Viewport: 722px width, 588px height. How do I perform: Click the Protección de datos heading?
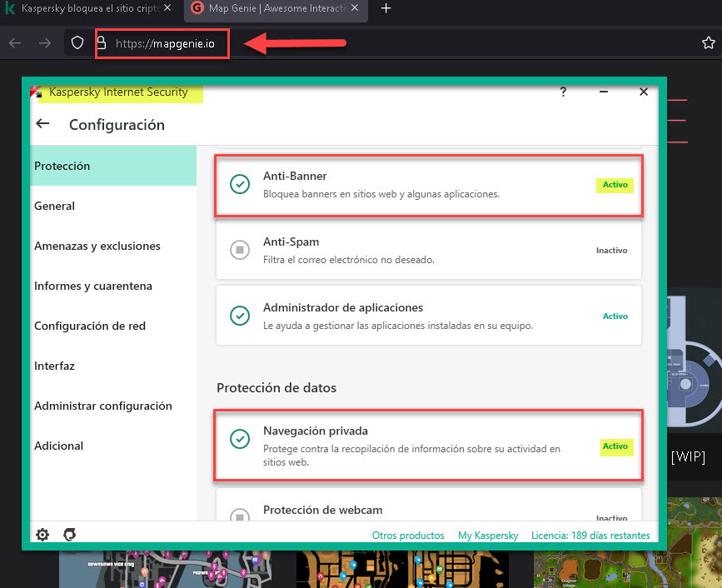click(276, 388)
